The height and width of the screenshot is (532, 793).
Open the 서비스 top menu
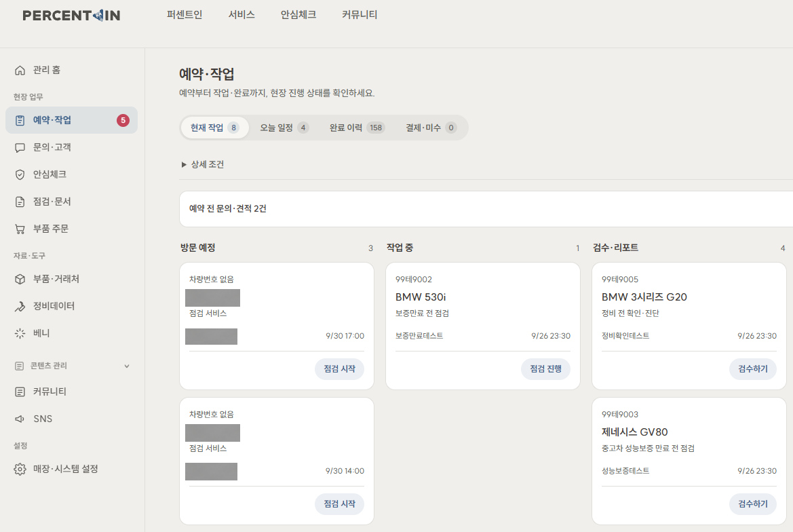point(241,15)
